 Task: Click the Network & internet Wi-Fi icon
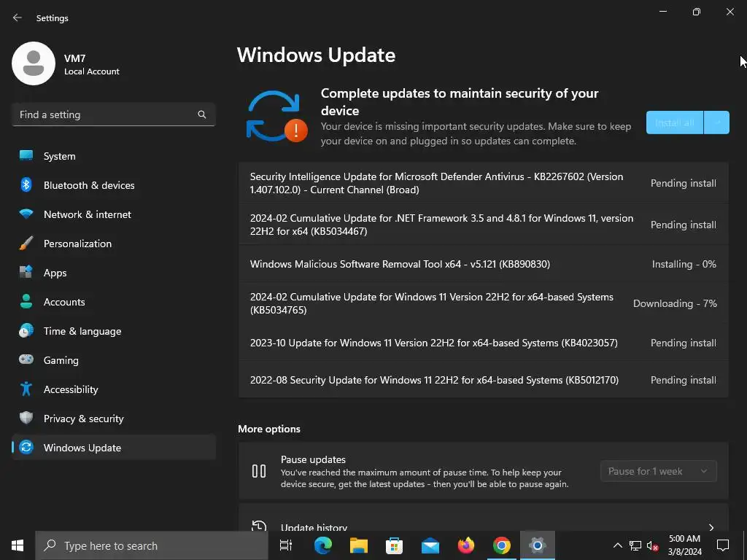[26, 214]
